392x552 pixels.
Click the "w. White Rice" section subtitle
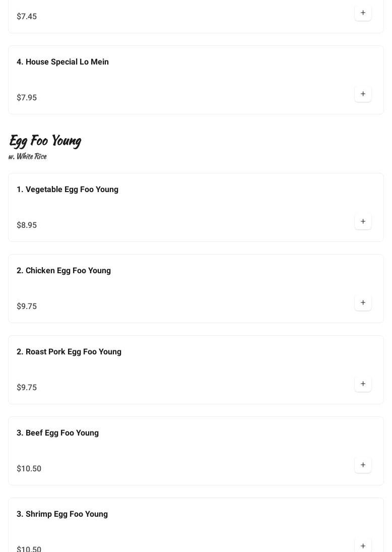pyautogui.click(x=27, y=156)
